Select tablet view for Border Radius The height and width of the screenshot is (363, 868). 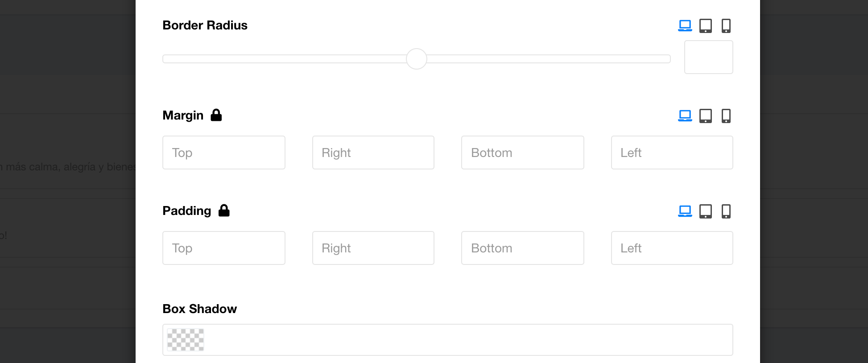705,25
